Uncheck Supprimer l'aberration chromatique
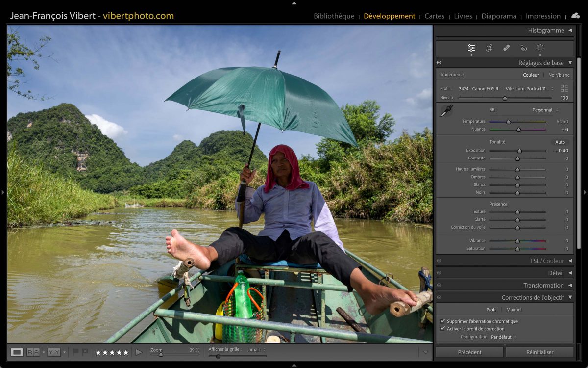The image size is (588, 368). [443, 321]
